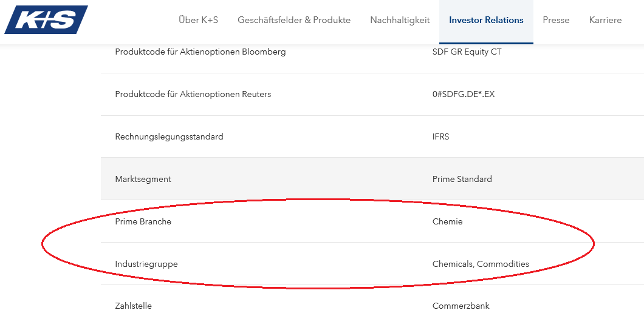
Task: Open the Über K+S menu
Action: [x=198, y=20]
